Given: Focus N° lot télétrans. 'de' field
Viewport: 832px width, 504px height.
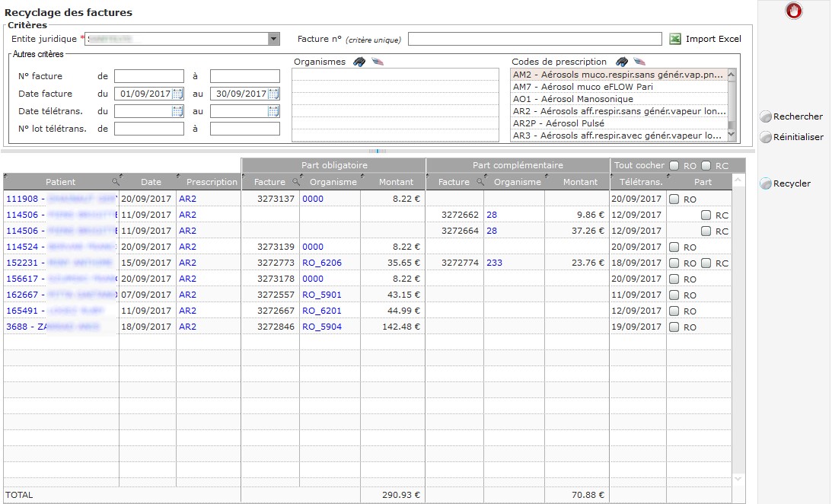Looking at the screenshot, I should (149, 129).
